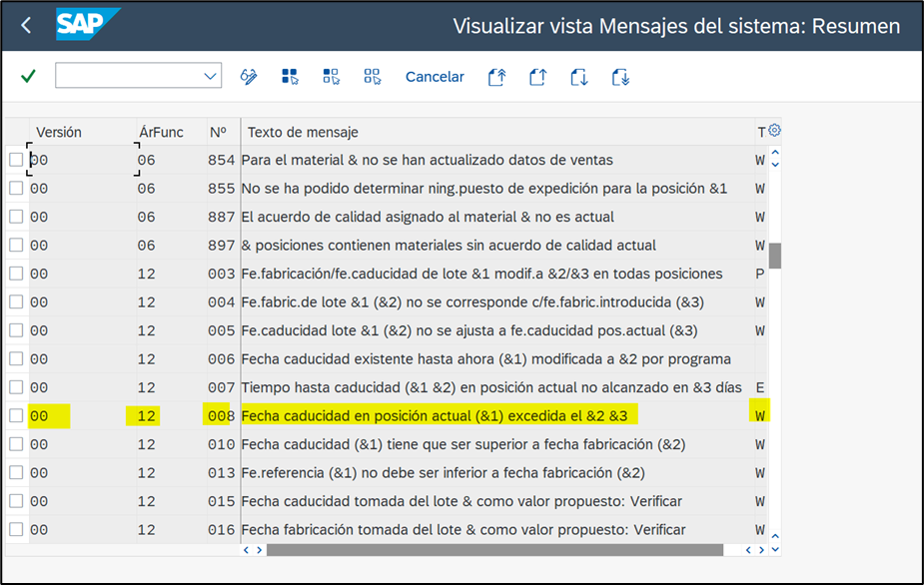Click the ÁrFunc column header
Image resolution: width=924 pixels, height=585 pixels.
point(161,132)
